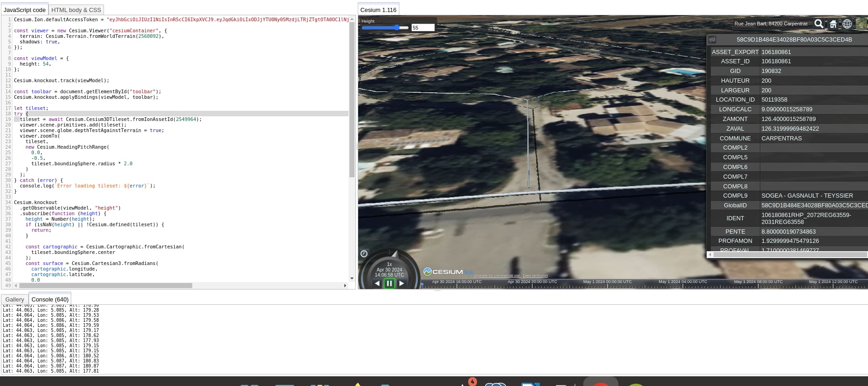Screen dimensions: 868x386
Task: Open the Gallery tab
Action: click(15, 299)
